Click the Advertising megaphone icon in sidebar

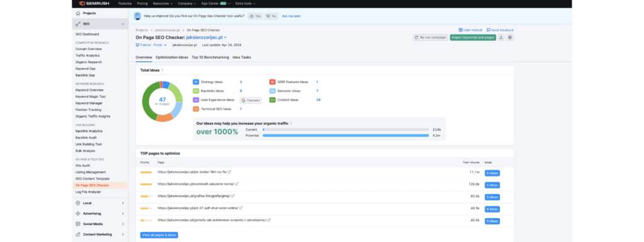coord(78,214)
